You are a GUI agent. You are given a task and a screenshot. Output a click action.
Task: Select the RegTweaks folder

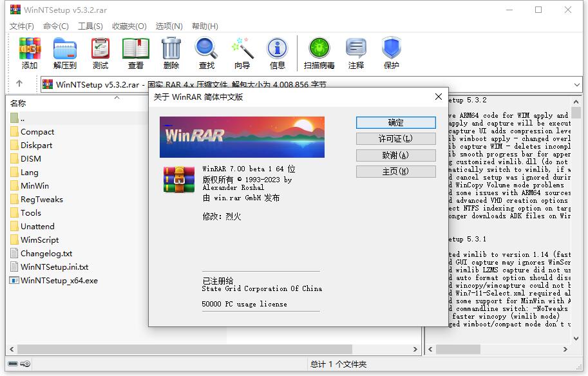[42, 200]
